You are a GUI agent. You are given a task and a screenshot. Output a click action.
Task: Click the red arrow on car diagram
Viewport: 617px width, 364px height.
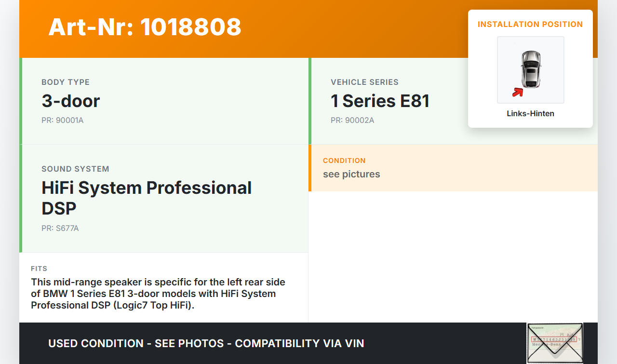(x=518, y=92)
